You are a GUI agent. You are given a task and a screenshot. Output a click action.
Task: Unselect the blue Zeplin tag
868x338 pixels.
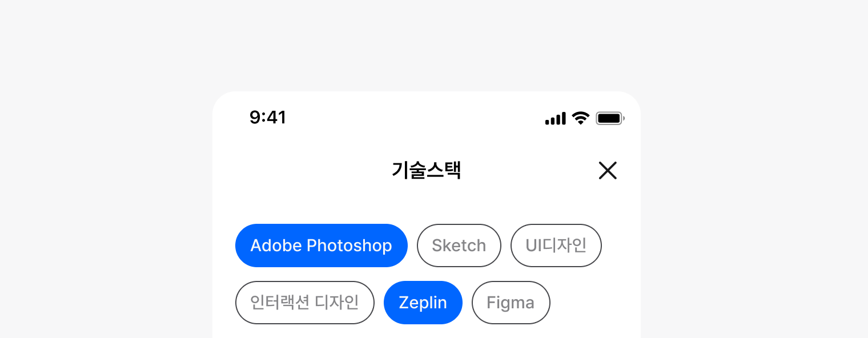tap(423, 303)
